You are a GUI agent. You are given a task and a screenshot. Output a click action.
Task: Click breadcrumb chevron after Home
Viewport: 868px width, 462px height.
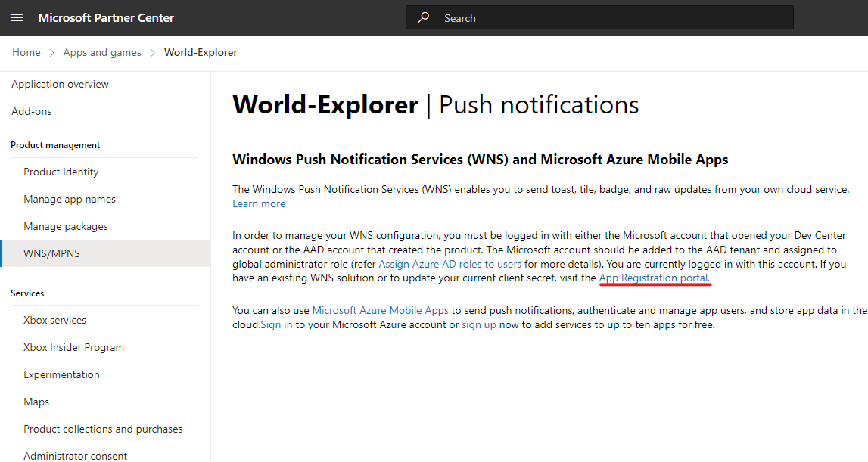pyautogui.click(x=52, y=53)
